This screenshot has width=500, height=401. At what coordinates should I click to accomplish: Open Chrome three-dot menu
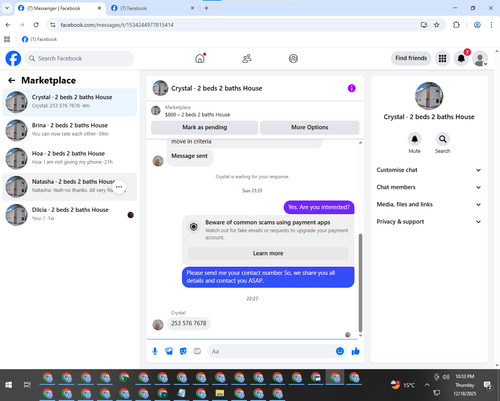(x=491, y=25)
